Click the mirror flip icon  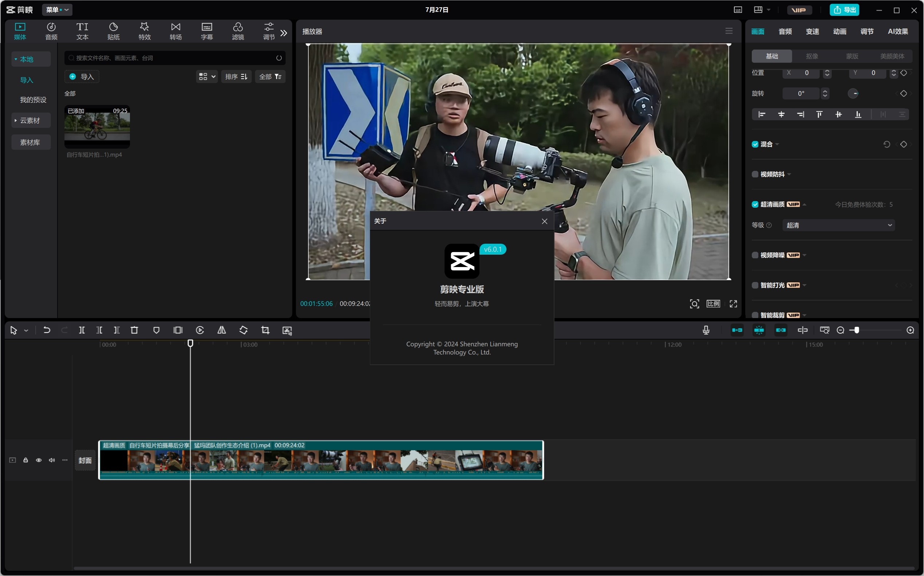(221, 330)
